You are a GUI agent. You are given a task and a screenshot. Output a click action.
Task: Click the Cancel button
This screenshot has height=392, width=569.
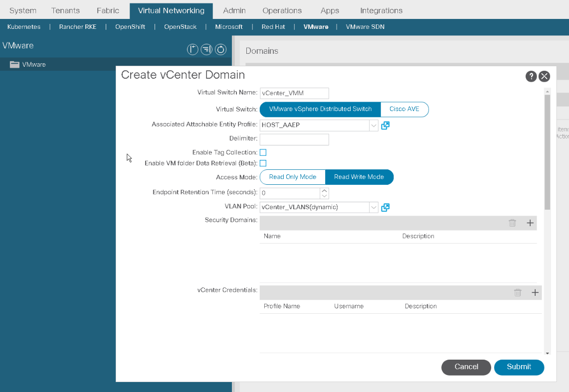tap(466, 367)
